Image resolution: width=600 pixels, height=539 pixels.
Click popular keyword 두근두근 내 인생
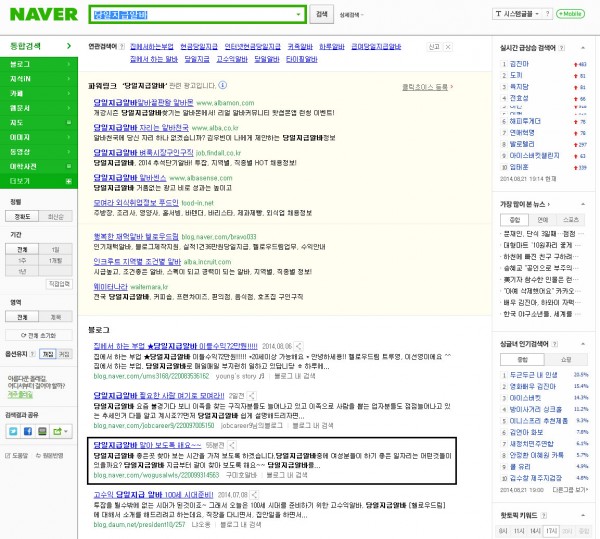tap(533, 375)
